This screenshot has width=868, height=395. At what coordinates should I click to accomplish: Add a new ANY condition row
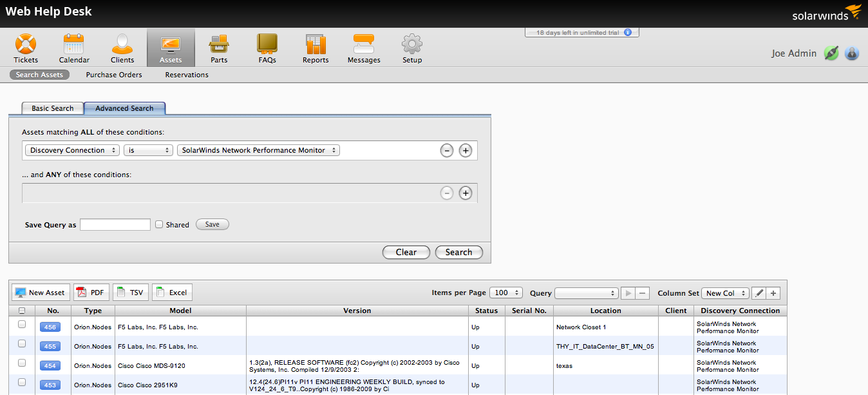coord(466,193)
